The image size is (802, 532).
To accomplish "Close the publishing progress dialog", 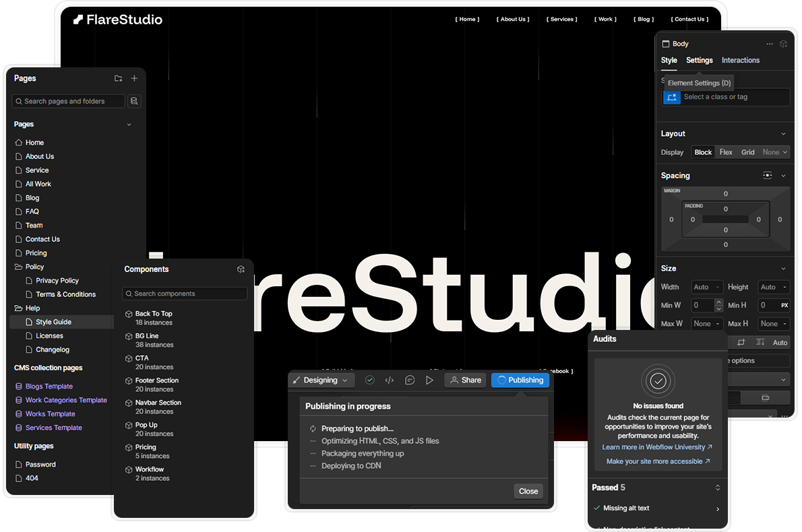I will click(528, 492).
